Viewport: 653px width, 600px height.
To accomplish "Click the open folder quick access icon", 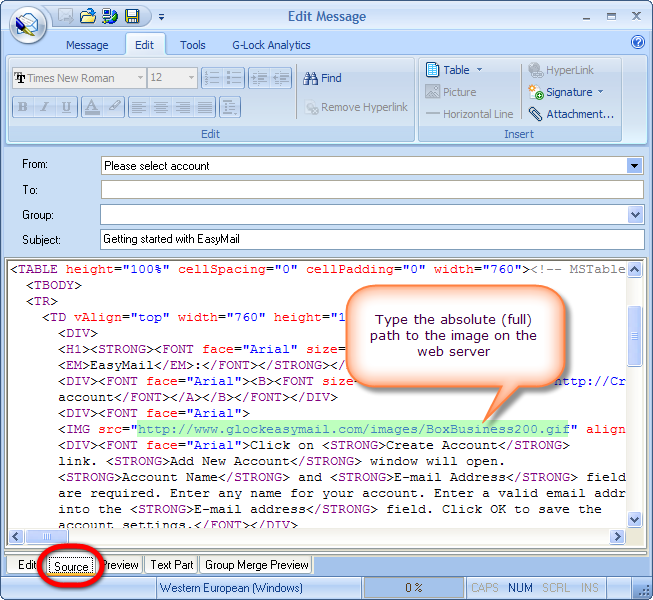I will point(87,16).
